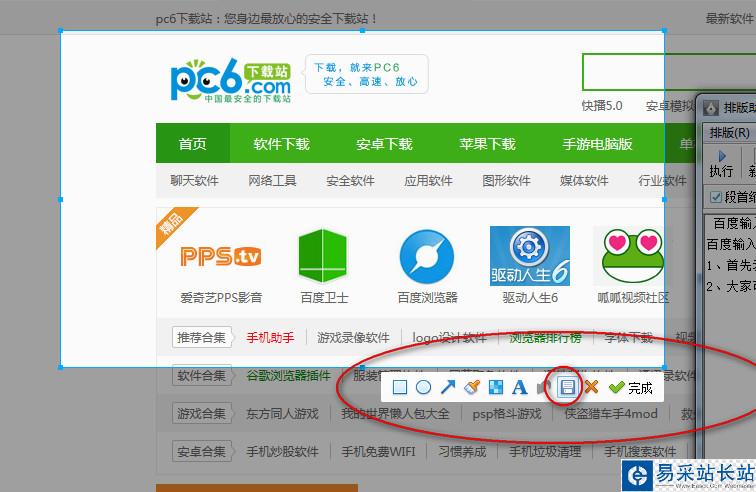Click the save floppy-disk icon

click(x=567, y=387)
